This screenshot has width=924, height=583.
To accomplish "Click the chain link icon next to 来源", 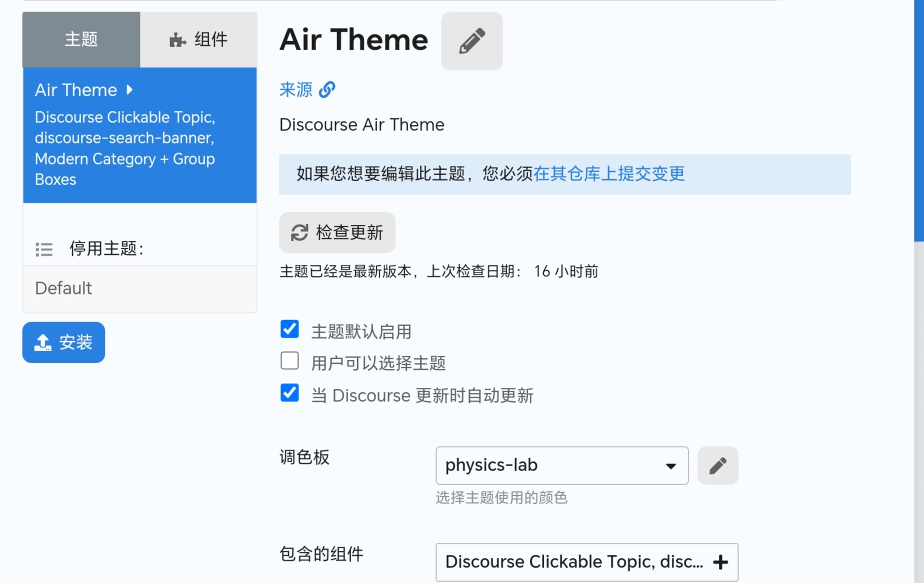I will click(327, 90).
